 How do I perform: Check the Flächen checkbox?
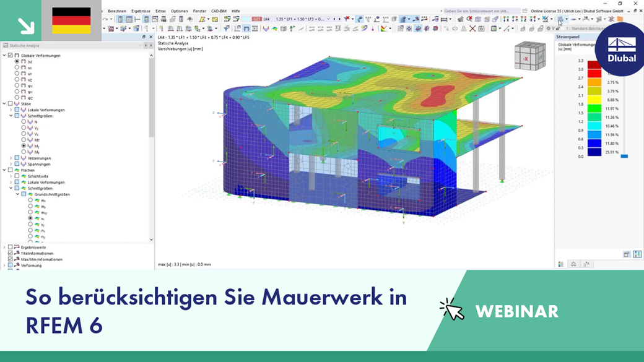coord(11,170)
